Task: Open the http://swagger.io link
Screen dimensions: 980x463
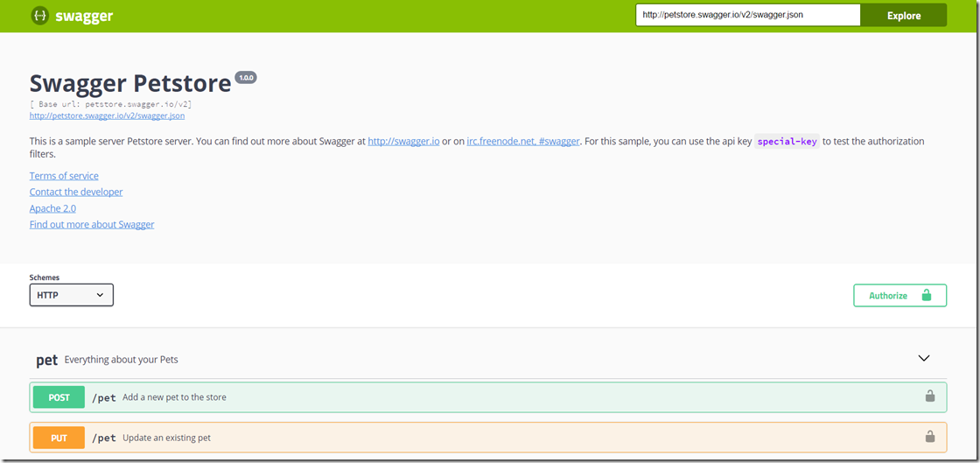Action: (403, 142)
